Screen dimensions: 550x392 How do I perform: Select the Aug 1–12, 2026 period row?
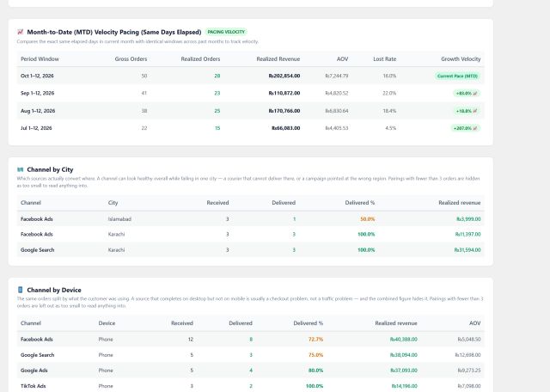pos(250,111)
